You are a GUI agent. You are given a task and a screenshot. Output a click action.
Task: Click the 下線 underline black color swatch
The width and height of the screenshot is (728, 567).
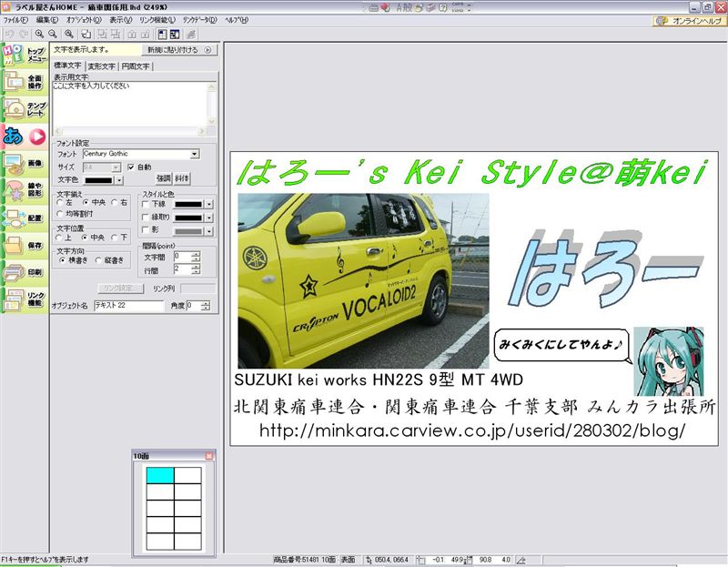[188, 204]
